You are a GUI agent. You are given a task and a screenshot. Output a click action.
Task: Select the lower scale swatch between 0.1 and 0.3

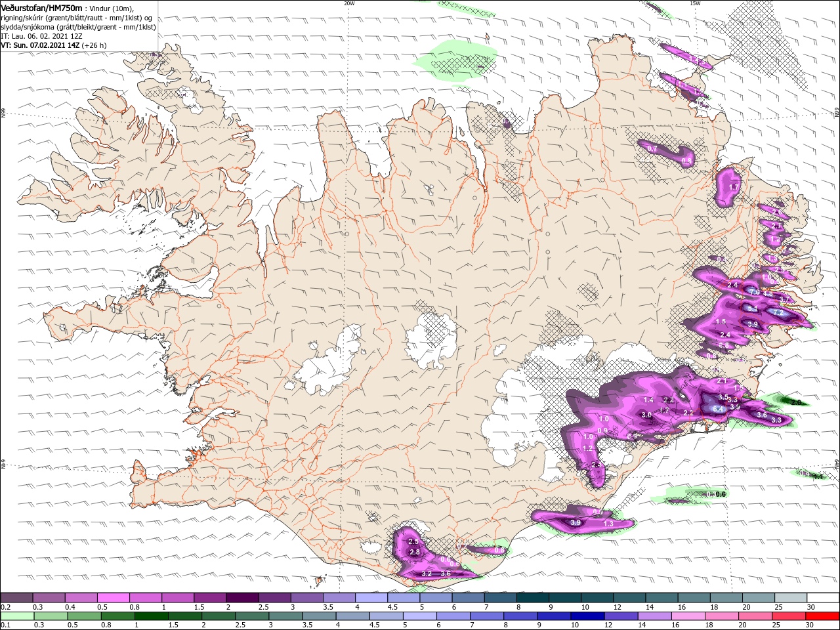[17, 616]
